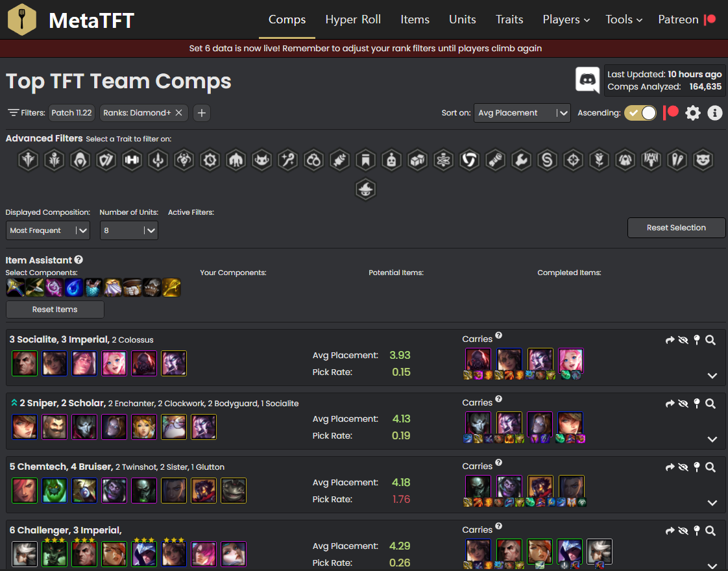The width and height of the screenshot is (728, 571).
Task: Open the Players dropdown menu
Action: (566, 19)
